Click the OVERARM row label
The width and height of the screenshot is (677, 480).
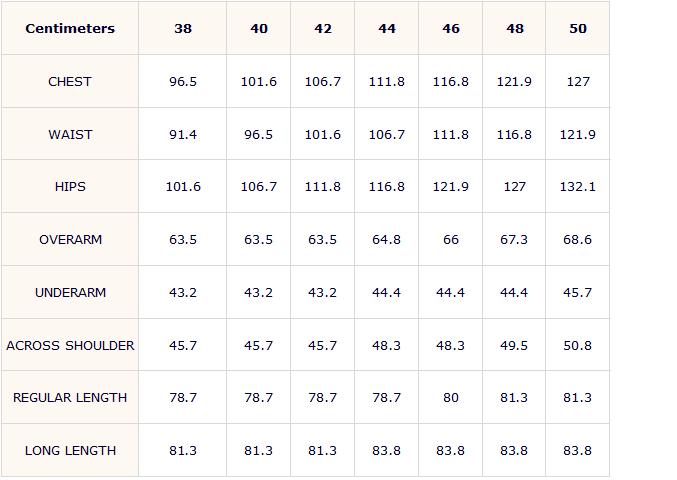coord(70,240)
